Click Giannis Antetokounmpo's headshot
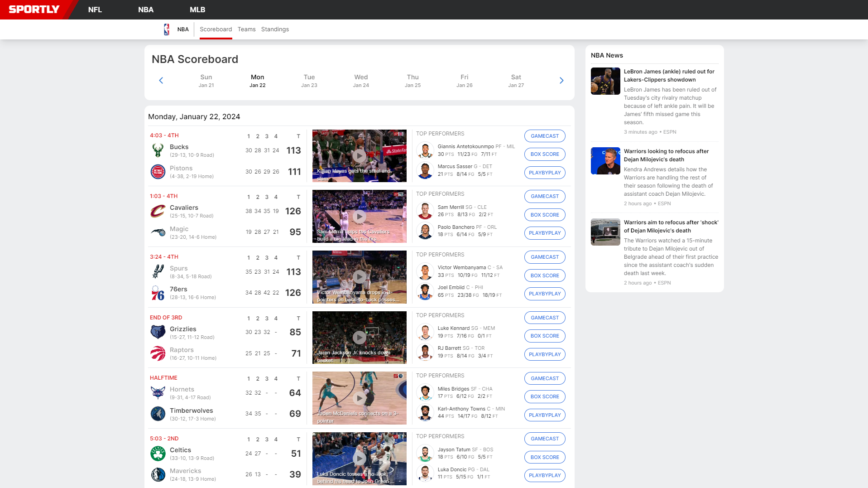Viewport: 868px width, 488px height. 425,150
